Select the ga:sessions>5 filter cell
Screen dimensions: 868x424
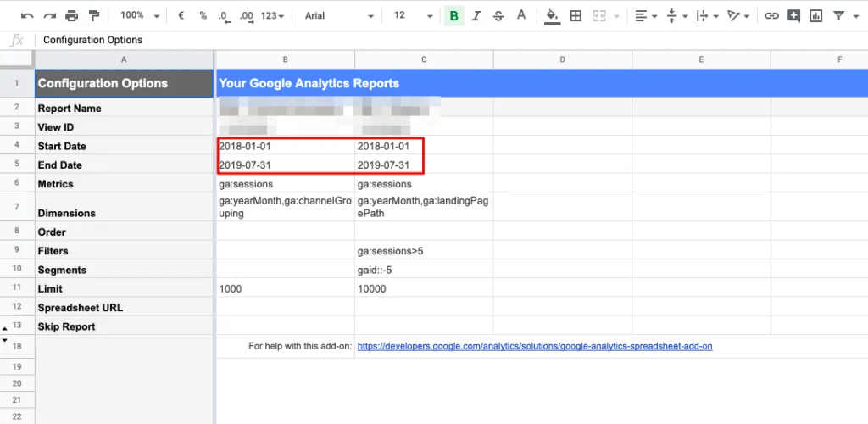(424, 250)
